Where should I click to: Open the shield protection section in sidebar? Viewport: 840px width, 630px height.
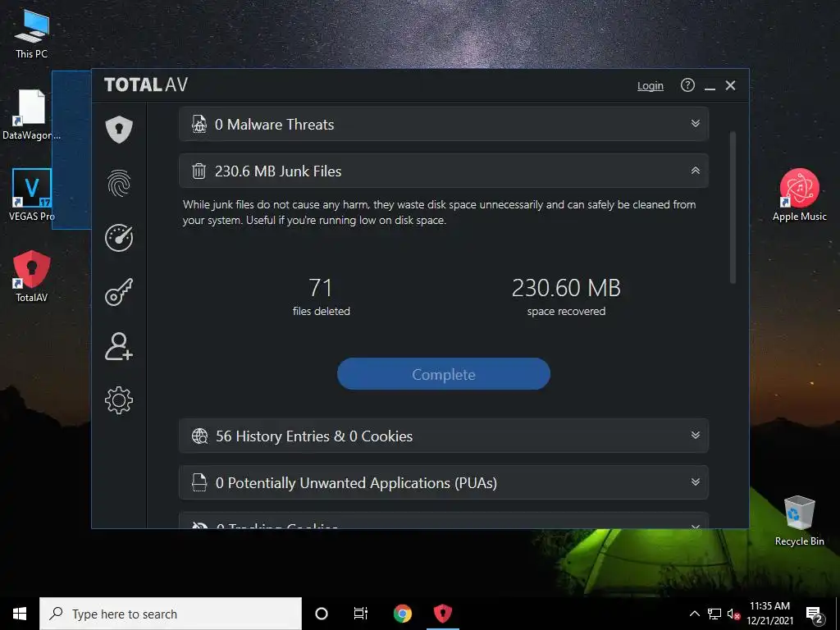(x=119, y=129)
